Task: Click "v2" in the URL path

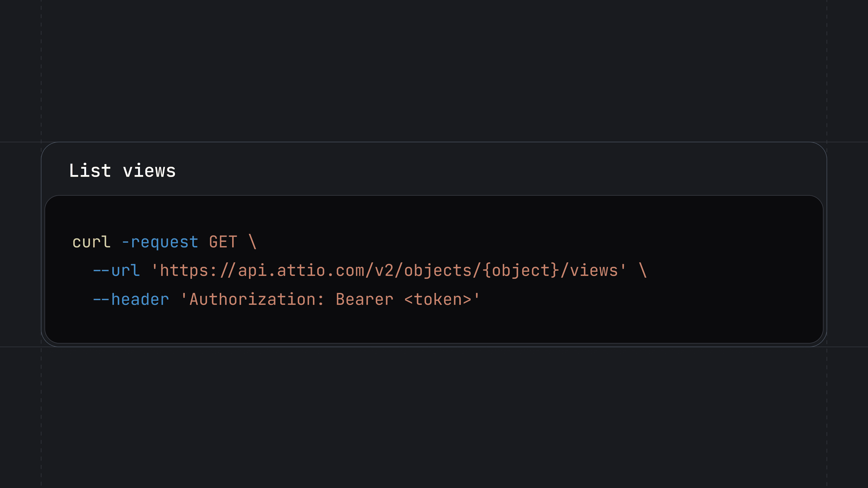Action: (384, 271)
